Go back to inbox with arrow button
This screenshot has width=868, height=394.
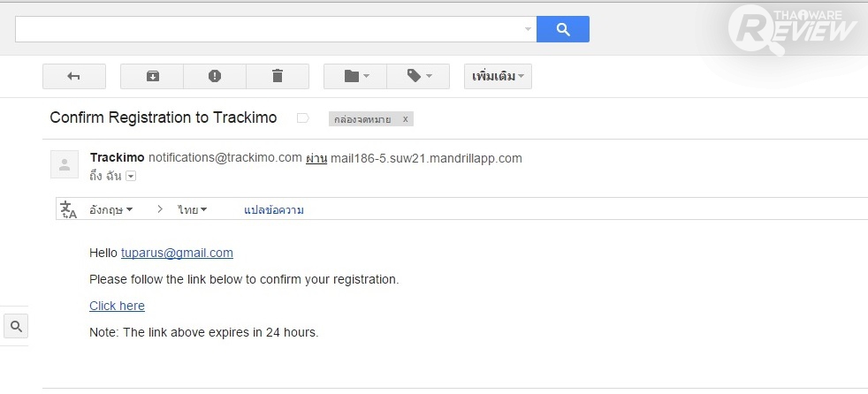(x=74, y=76)
